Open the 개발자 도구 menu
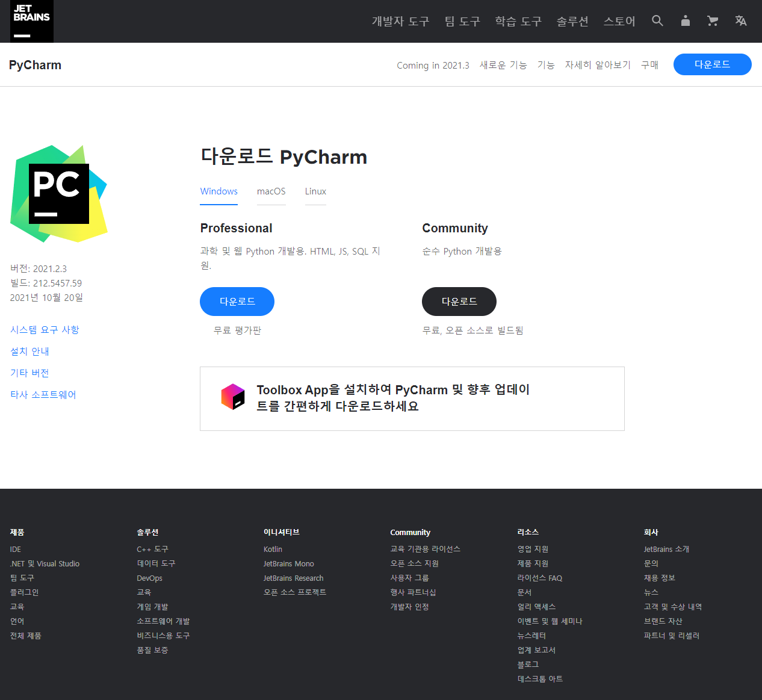The height and width of the screenshot is (700, 762). [x=400, y=22]
